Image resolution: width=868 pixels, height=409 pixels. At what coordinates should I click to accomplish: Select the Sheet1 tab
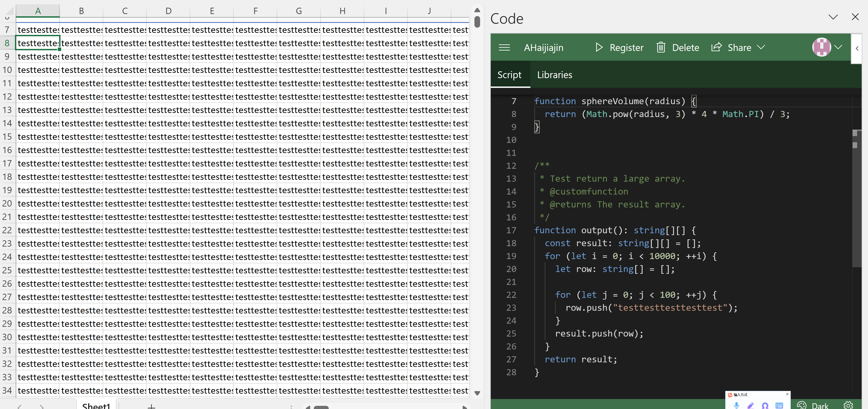(96, 406)
